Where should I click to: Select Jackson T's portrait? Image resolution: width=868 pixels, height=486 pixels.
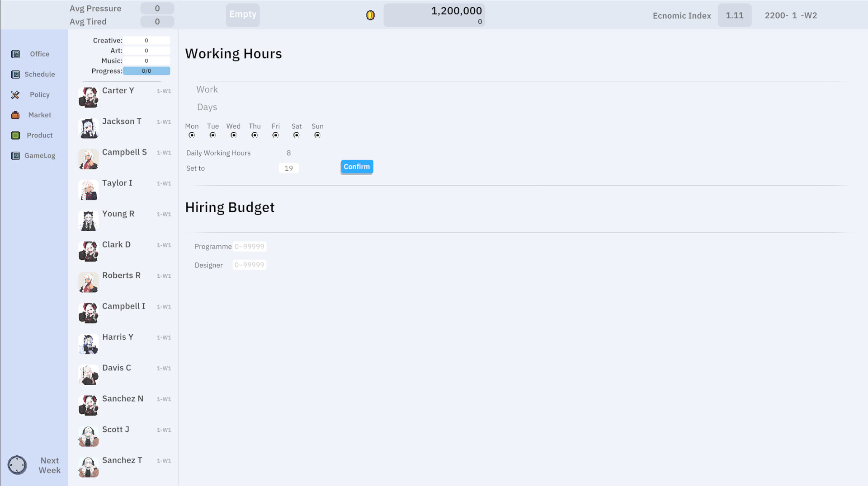[x=88, y=128]
